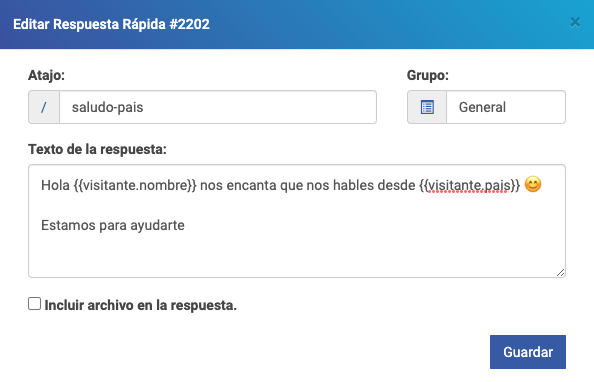Click the list icon beside Grupo field
Image resolution: width=594 pixels, height=382 pixels.
[x=427, y=107]
